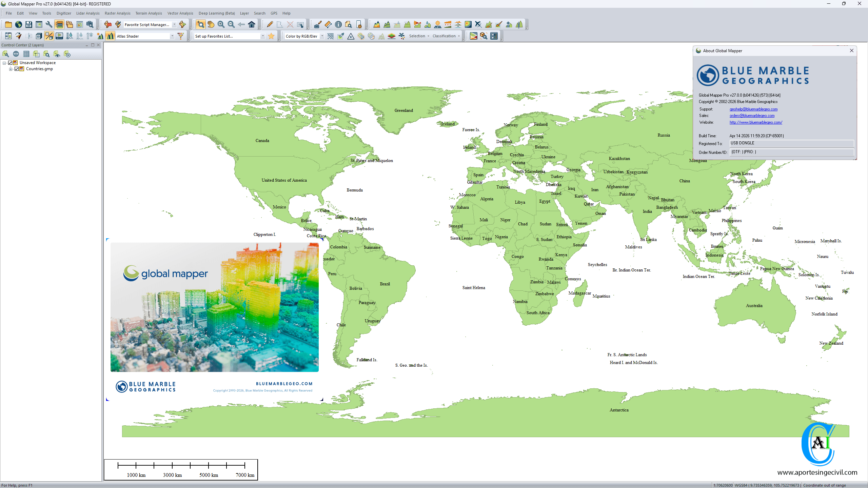The height and width of the screenshot is (488, 868).
Task: Click the Zoom In magnifier icon
Action: coord(221,24)
